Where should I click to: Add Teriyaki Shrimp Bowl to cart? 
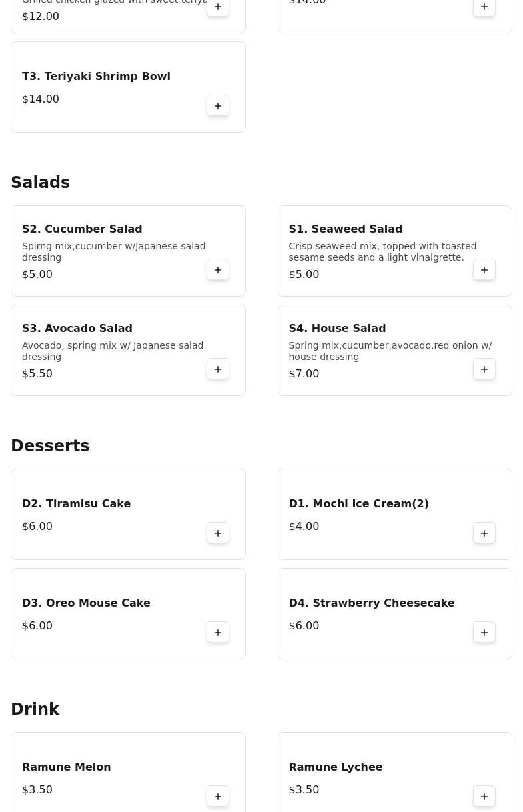(x=218, y=106)
